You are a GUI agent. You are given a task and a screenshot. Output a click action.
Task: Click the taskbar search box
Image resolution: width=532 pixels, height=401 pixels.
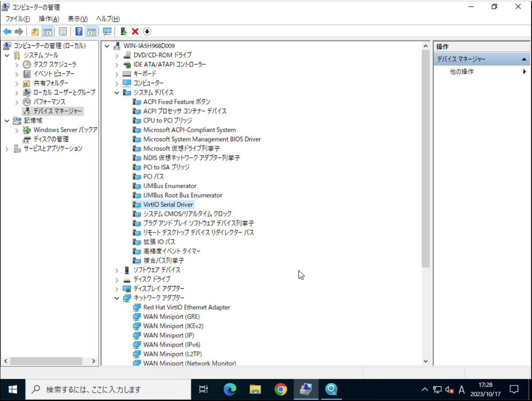tap(108, 389)
